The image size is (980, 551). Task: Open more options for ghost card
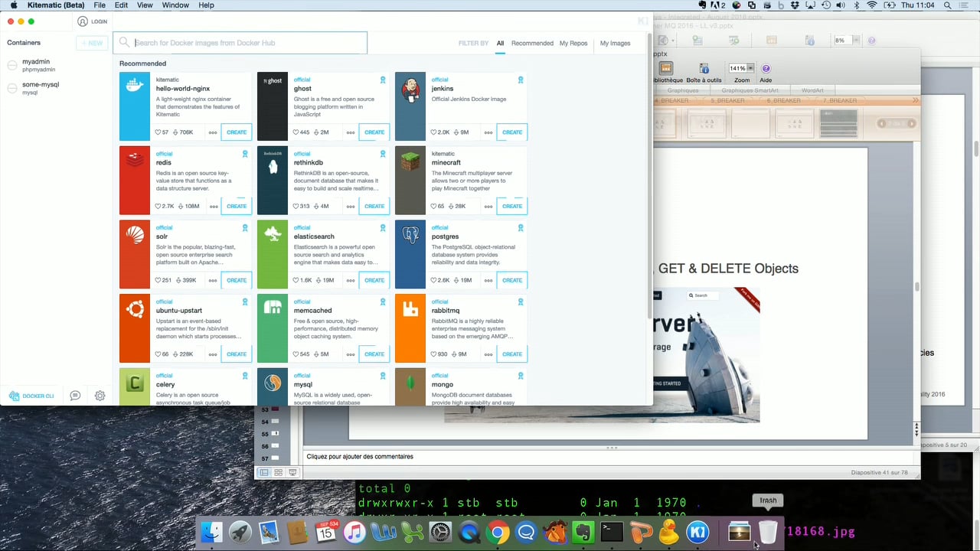(351, 132)
